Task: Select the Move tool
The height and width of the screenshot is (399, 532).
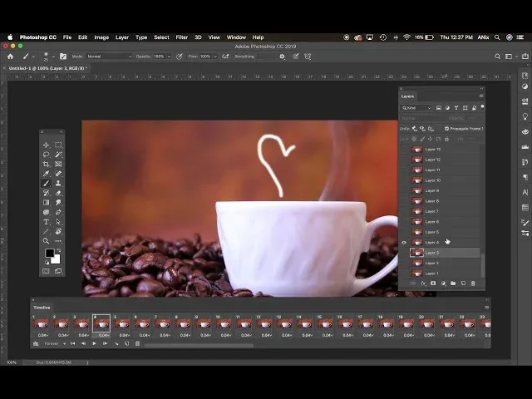Action: tap(46, 145)
